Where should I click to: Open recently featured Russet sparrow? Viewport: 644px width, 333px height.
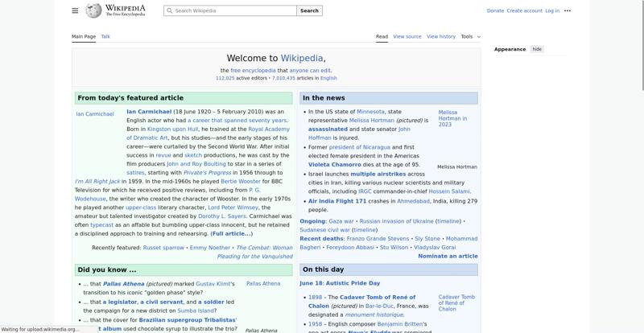(x=163, y=248)
